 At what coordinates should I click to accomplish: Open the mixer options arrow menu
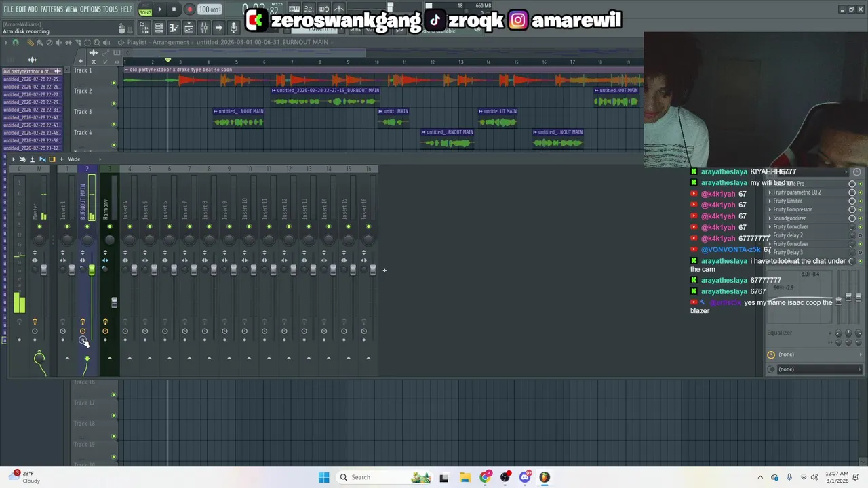pos(12,159)
